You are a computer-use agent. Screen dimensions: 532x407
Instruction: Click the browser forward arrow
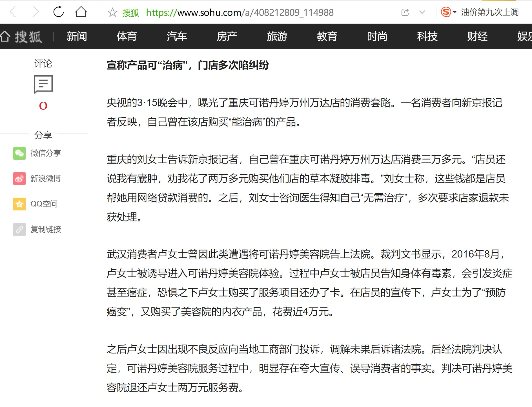coord(36,12)
